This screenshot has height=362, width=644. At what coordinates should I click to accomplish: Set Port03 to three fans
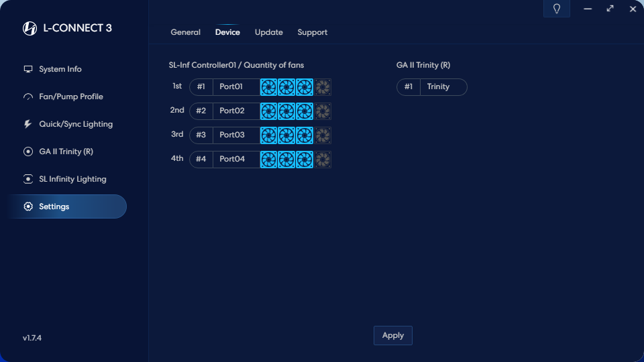point(305,135)
